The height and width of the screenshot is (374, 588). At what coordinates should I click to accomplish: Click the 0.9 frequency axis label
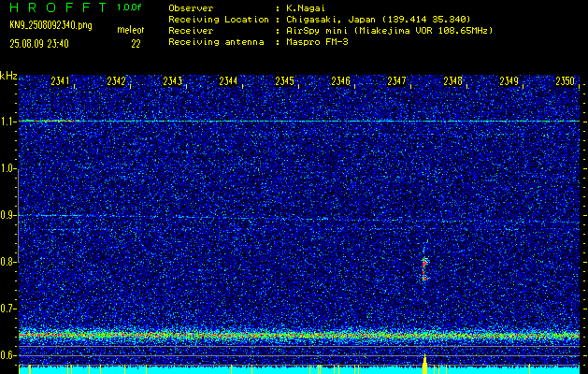(8, 215)
